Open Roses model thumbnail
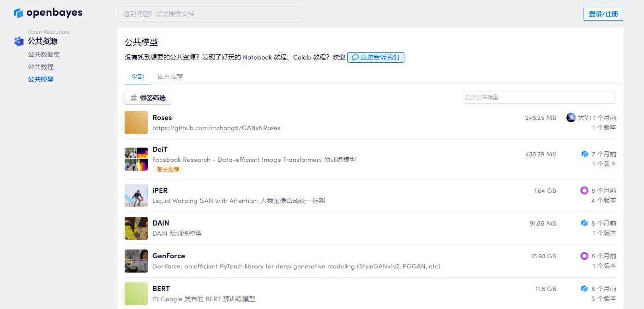The height and width of the screenshot is (309, 644). [x=136, y=123]
